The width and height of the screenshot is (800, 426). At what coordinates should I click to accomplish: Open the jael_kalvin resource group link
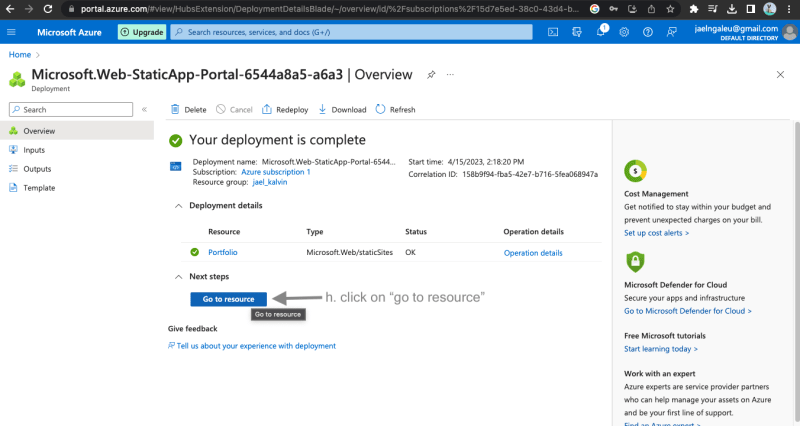270,182
